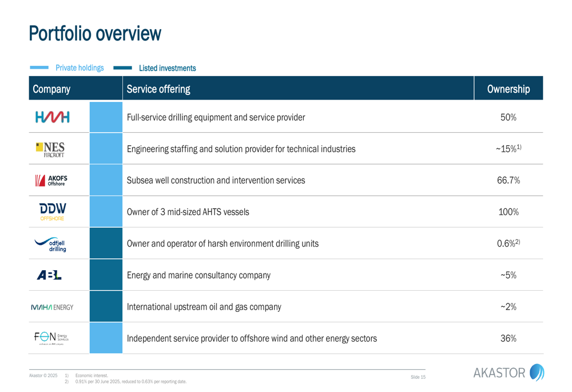Image resolution: width=572 pixels, height=392 pixels.
Task: Select the 'Owner of 3 mid-sized AHTS vessels' text
Action: 188,212
